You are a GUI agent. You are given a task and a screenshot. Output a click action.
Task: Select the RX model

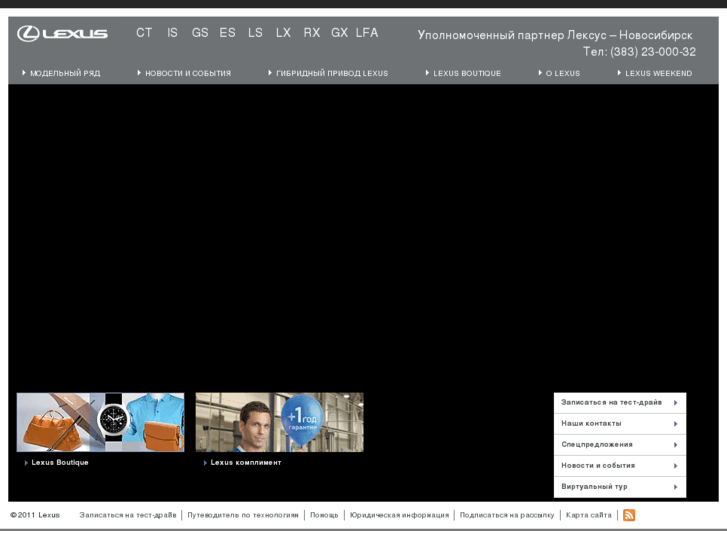(312, 33)
